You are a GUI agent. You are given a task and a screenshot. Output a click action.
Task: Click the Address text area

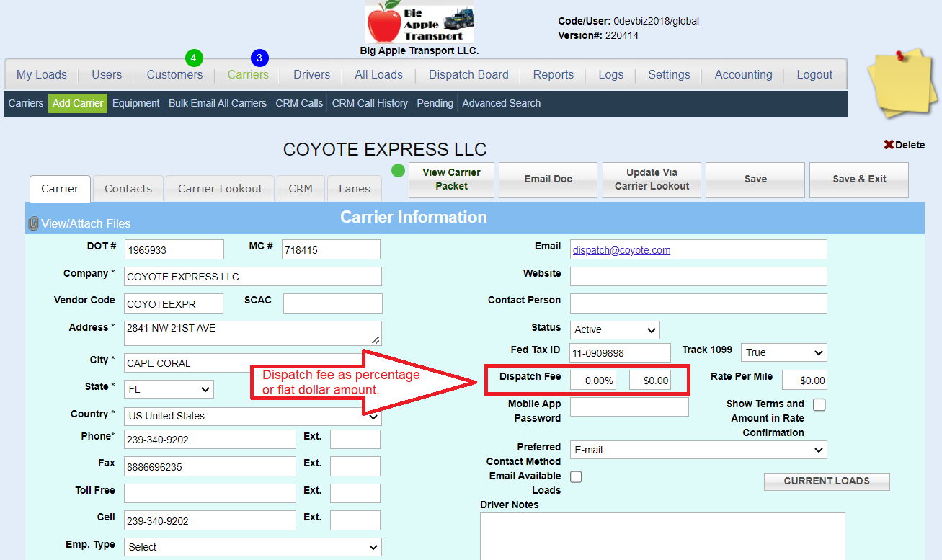253,333
